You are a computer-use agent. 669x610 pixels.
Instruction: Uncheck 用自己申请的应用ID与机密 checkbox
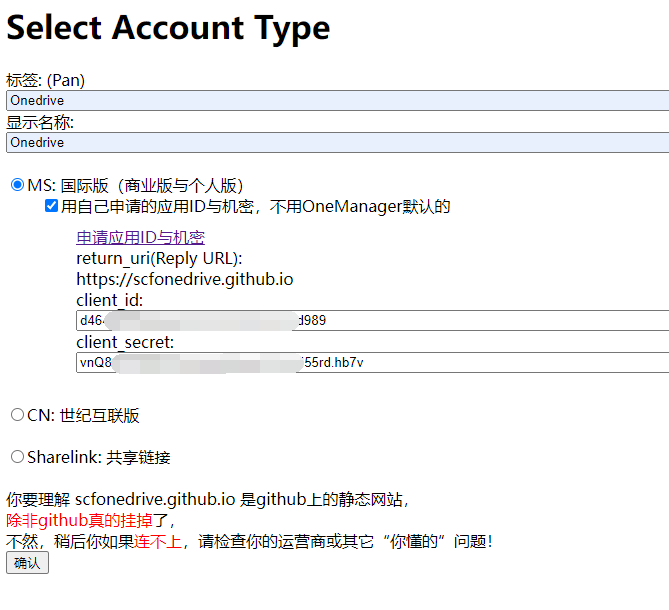[x=51, y=206]
